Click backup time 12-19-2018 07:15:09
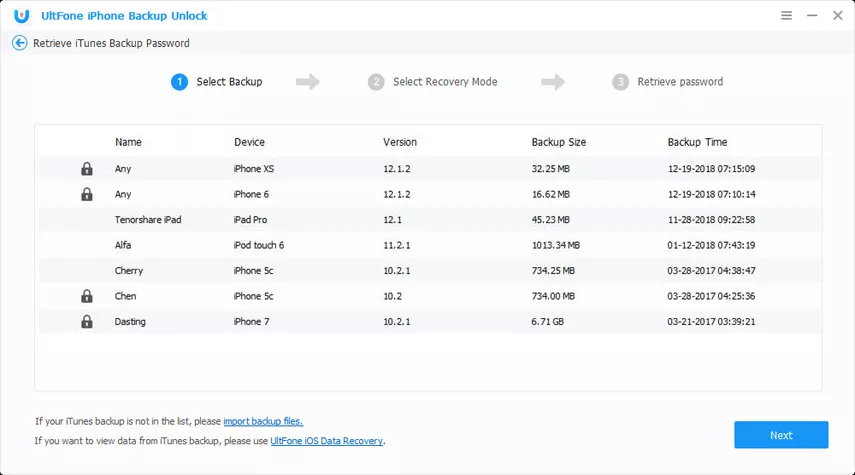 711,169
